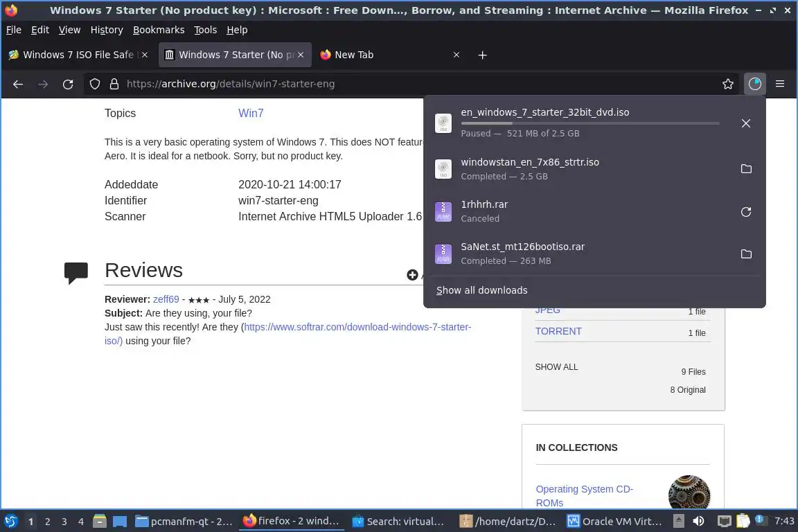Open the View menu
This screenshot has height=532, width=798.
point(70,30)
